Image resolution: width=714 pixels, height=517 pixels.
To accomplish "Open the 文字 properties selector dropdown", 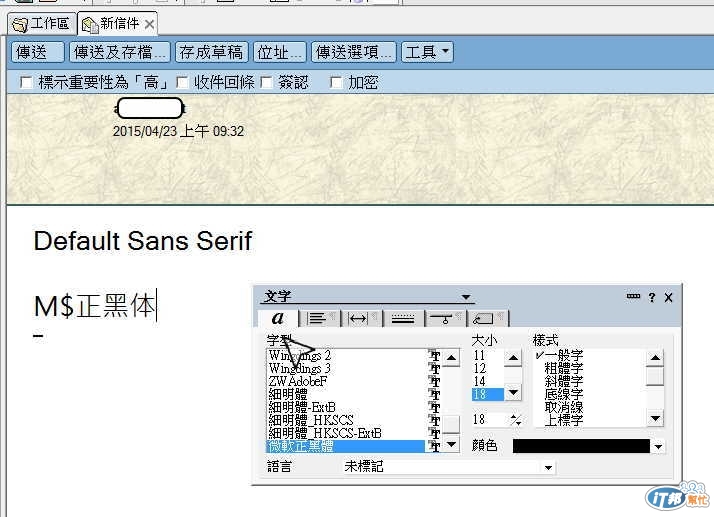I will point(465,297).
